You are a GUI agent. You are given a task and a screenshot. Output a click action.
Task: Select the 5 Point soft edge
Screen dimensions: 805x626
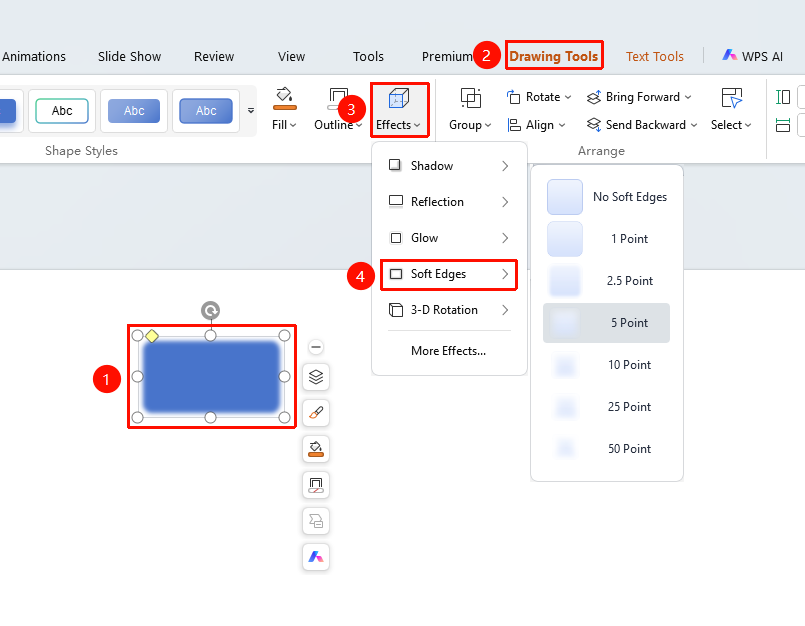[607, 323]
